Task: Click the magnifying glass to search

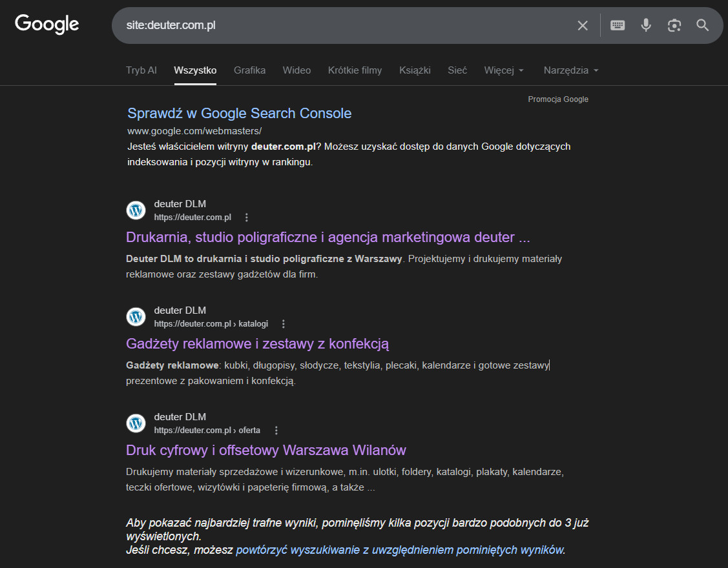Action: pyautogui.click(x=702, y=25)
